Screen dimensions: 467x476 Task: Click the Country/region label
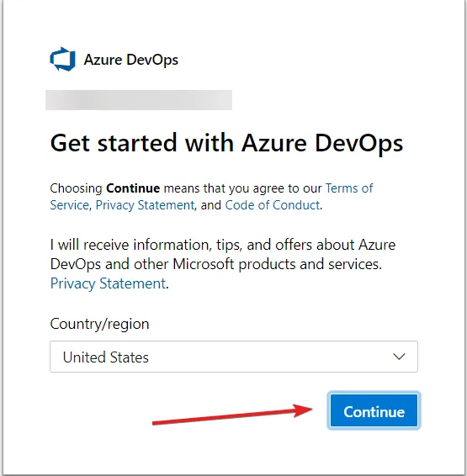[99, 324]
